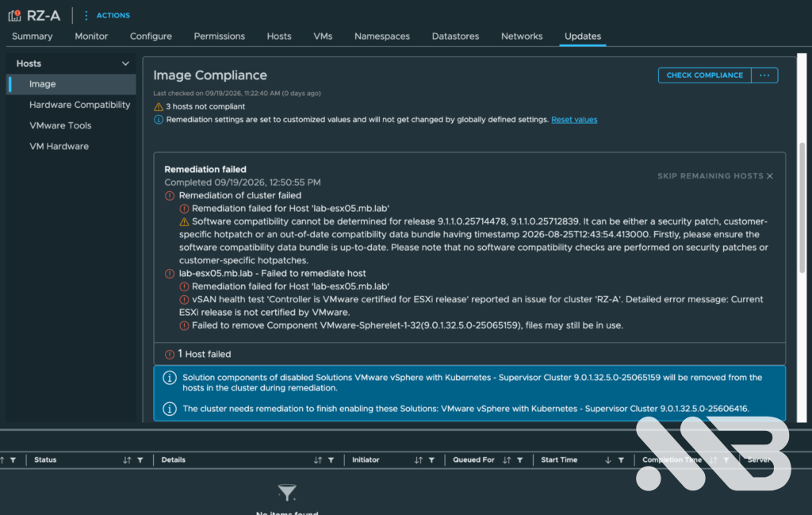Select the Updates tab
Viewport: 812px width, 515px height.
[x=583, y=37]
